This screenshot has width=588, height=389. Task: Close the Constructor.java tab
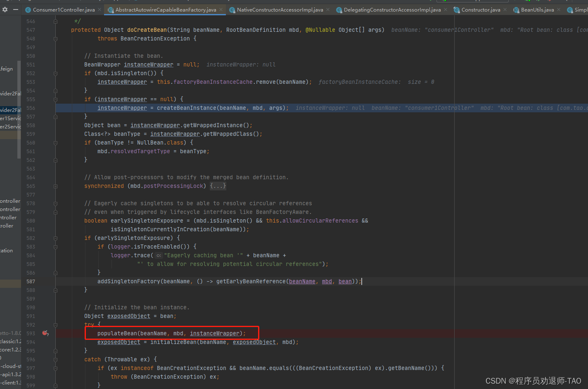(x=505, y=9)
